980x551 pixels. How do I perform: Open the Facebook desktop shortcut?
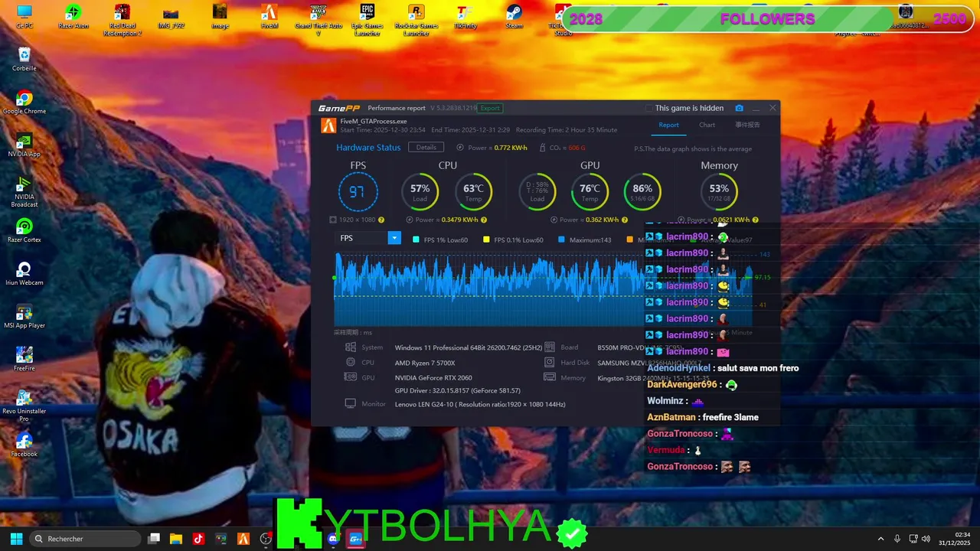tap(24, 445)
